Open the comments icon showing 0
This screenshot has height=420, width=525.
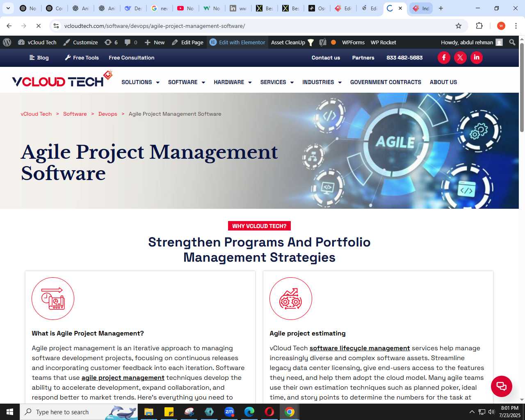pos(131,42)
